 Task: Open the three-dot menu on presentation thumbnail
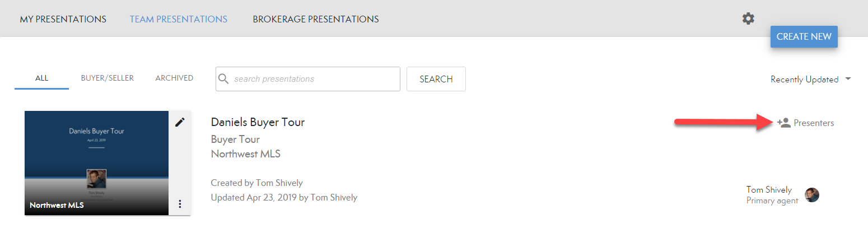pyautogui.click(x=180, y=204)
